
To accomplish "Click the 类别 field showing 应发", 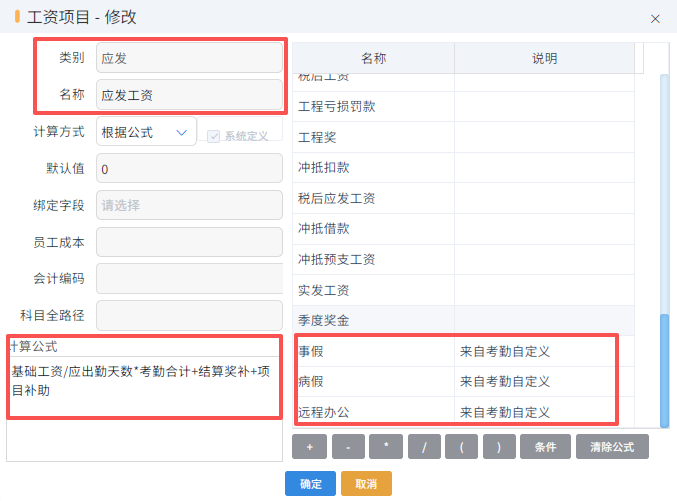I will 189,57.
